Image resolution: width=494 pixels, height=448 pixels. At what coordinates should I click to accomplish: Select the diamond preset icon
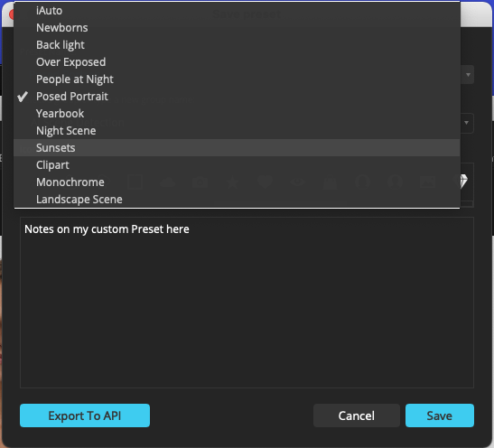[464, 182]
